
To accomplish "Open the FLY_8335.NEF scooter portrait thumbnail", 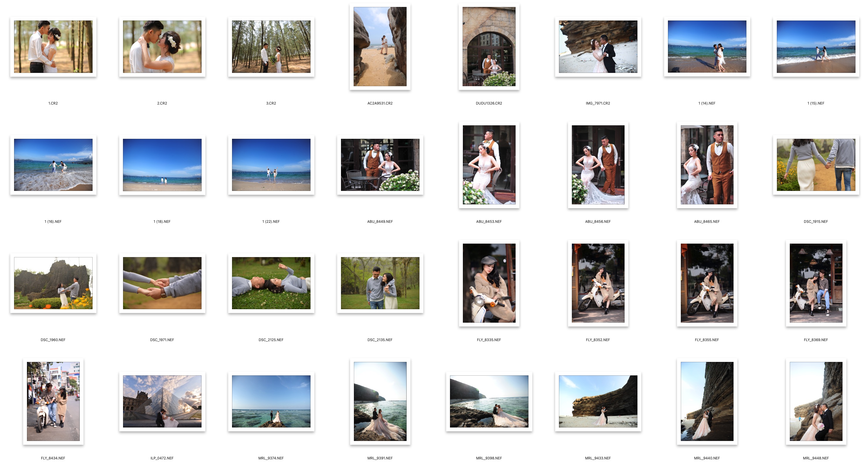I will click(489, 283).
